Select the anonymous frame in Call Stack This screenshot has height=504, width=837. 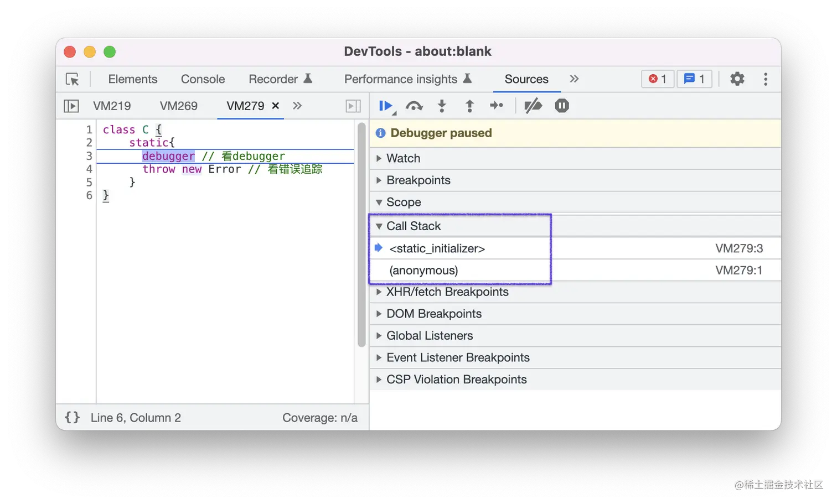pos(424,270)
